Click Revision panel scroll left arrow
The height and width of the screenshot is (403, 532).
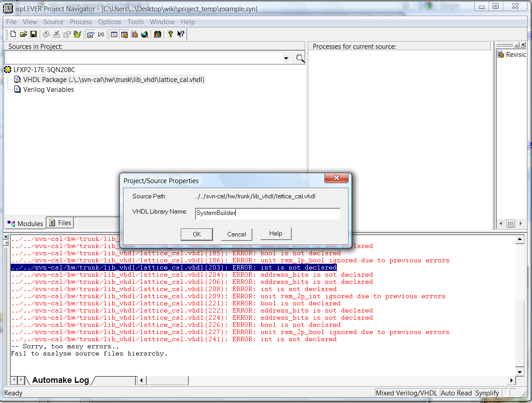coord(501,223)
